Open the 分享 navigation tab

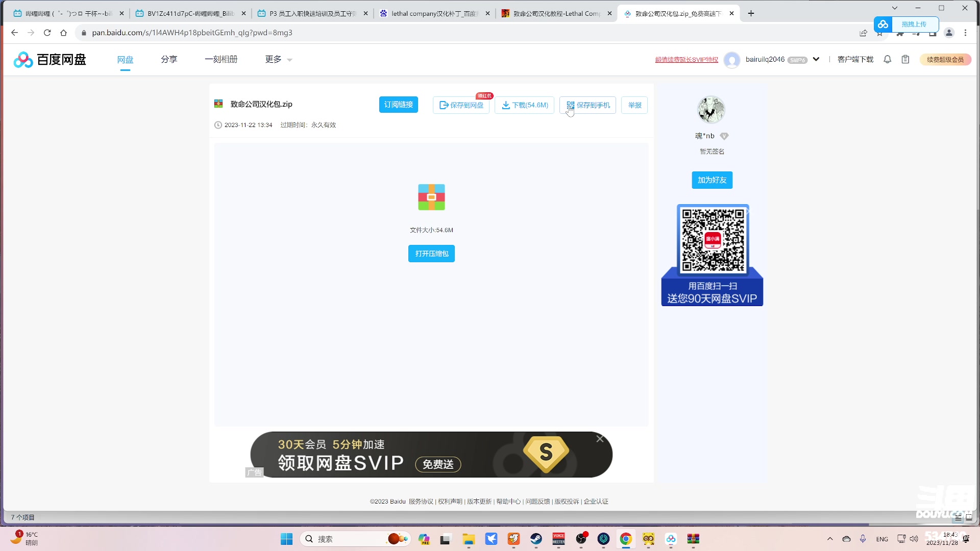pos(169,59)
